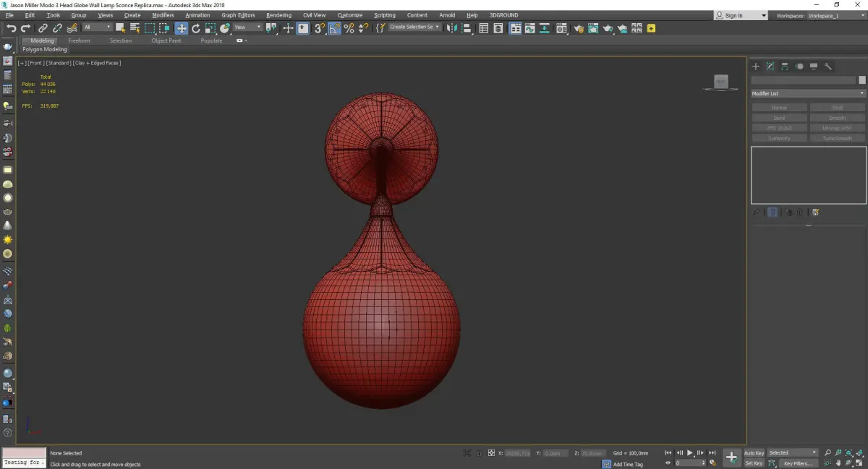This screenshot has width=868, height=469.
Task: Activate the Select and Move tool
Action: point(181,28)
